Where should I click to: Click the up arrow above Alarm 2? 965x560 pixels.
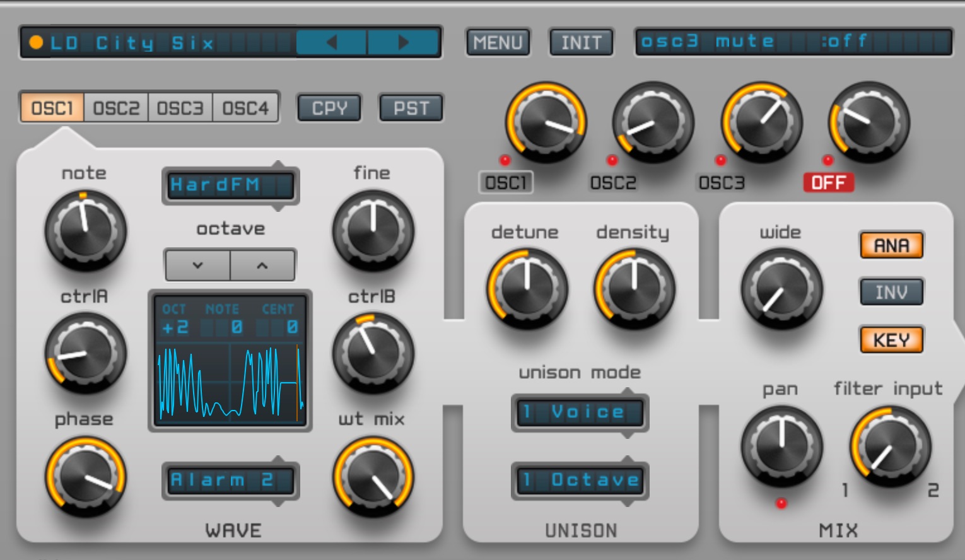click(278, 460)
